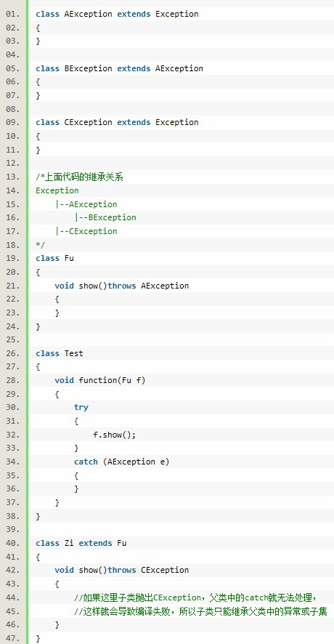Image resolution: width=334 pixels, height=644 pixels.
Task: Click the code line 'class Test'
Action: [60, 353]
